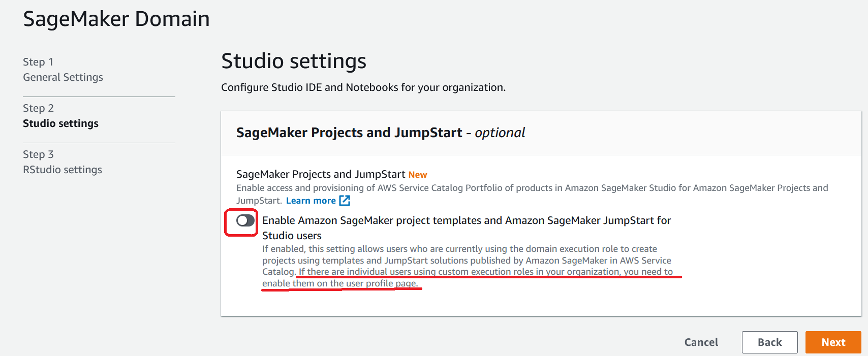Click the underlined custom execution roles sentence
Viewport: 868px width, 356px height.
coord(468,278)
